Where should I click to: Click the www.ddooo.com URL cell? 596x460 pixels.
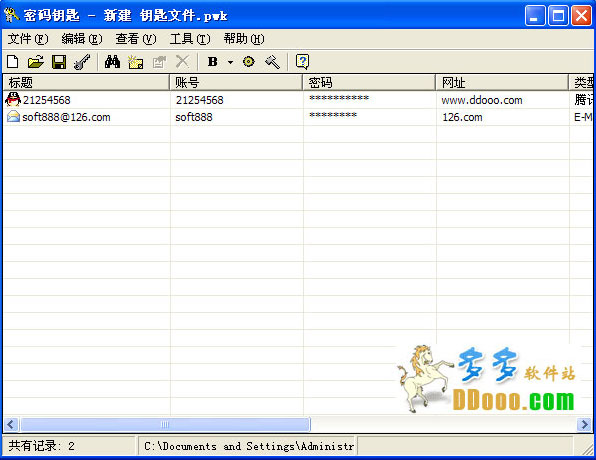(x=482, y=100)
